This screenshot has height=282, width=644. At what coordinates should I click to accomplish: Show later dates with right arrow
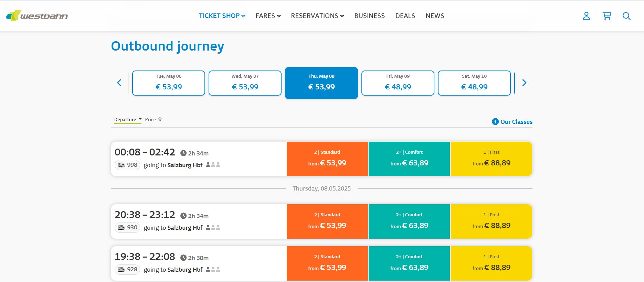click(524, 83)
